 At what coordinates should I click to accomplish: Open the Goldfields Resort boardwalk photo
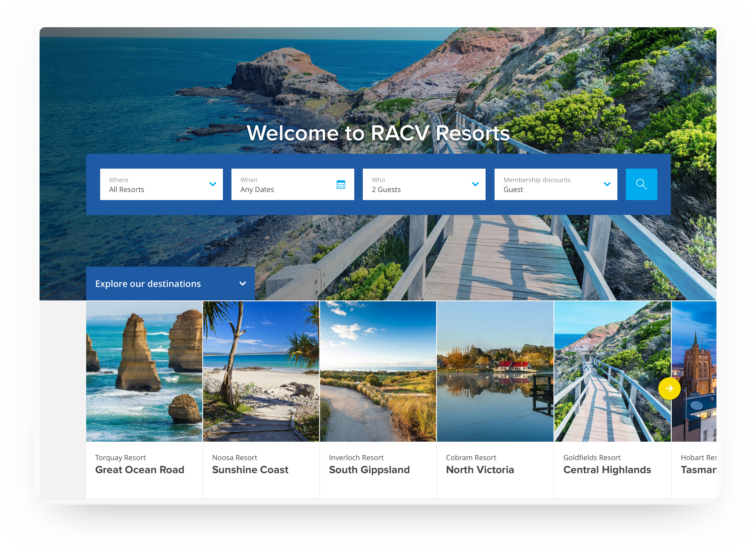612,371
